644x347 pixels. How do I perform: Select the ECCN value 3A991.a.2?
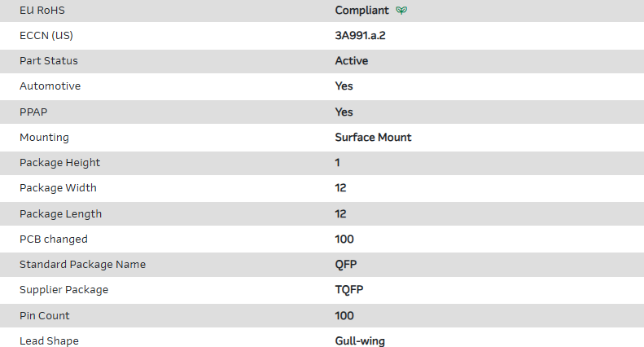(366, 36)
